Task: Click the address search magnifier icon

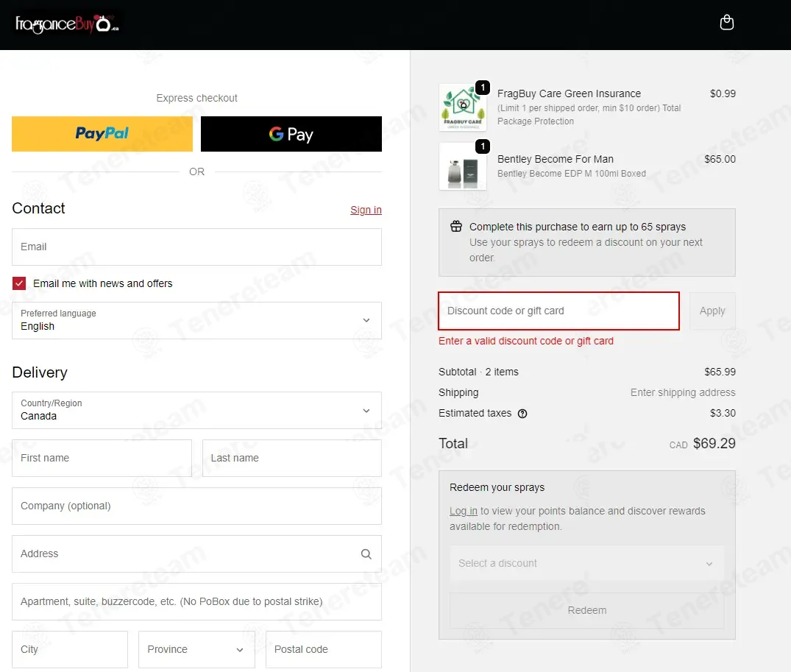Action: (366, 554)
